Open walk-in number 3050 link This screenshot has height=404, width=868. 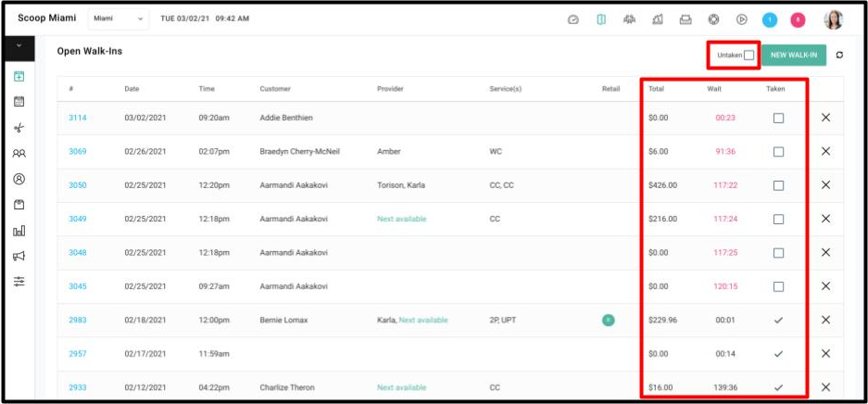(x=78, y=184)
